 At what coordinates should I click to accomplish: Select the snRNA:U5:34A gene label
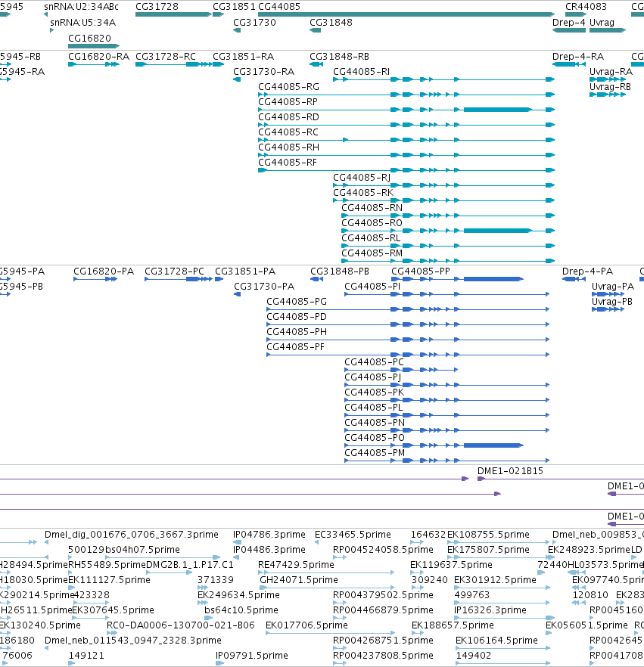pos(83,23)
